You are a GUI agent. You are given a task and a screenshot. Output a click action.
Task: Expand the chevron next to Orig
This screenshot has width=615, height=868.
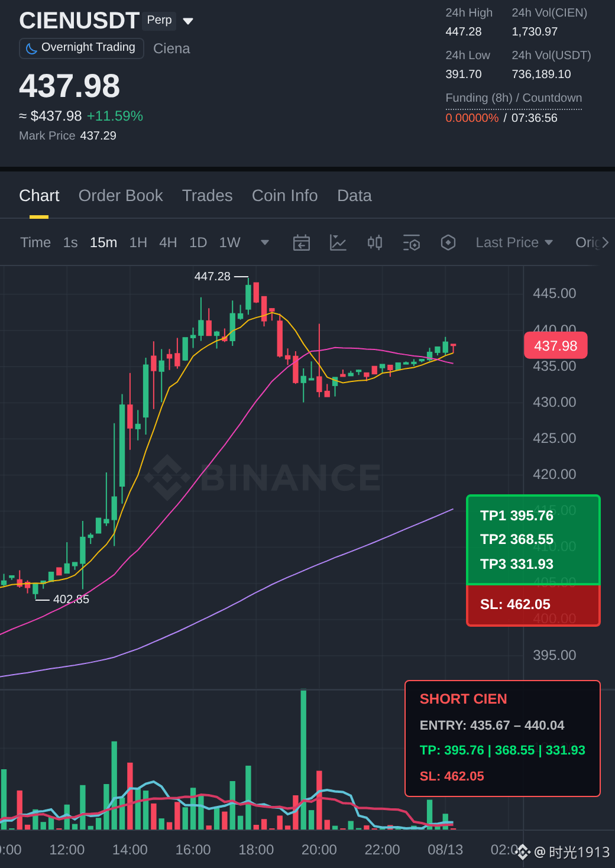605,242
